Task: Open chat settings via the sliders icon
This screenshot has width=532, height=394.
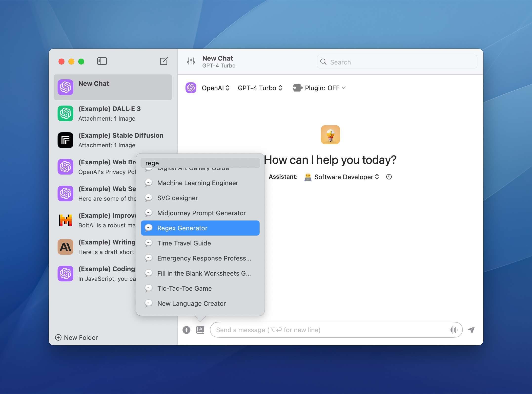Action: (191, 62)
